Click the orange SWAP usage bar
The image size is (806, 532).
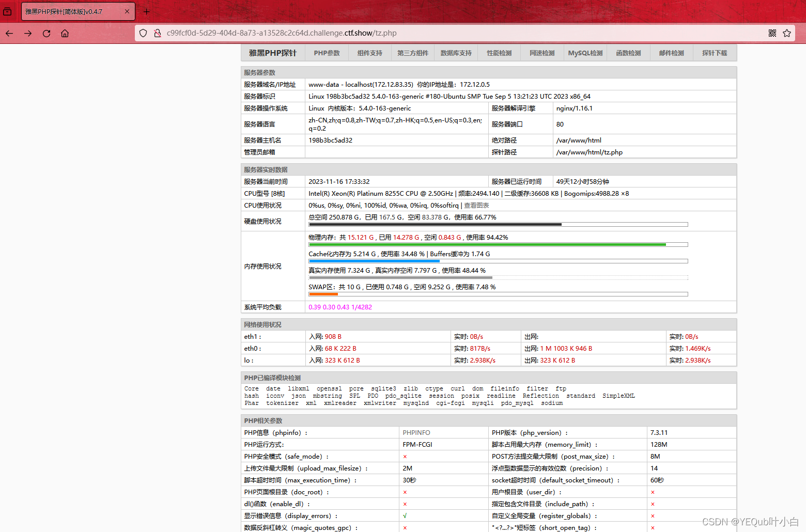coord(498,294)
